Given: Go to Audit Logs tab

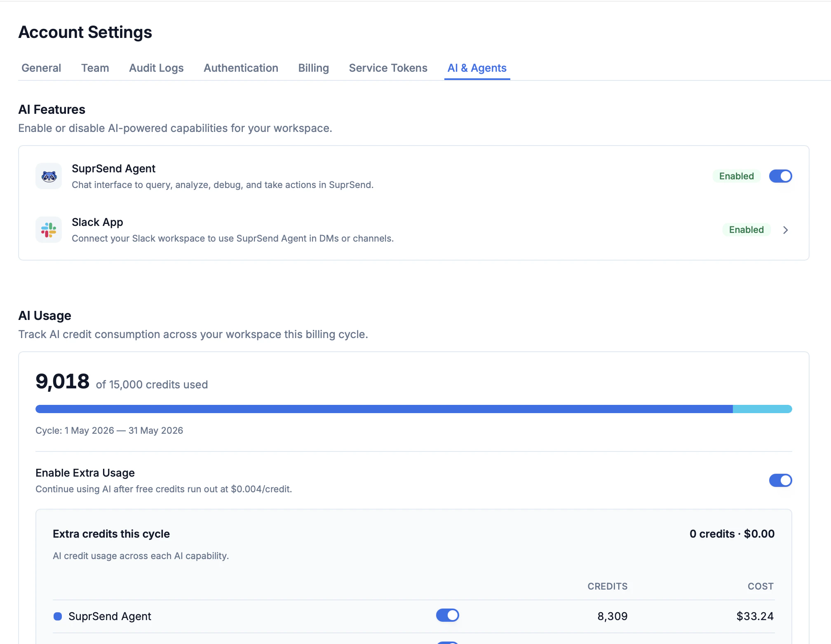Looking at the screenshot, I should 156,68.
